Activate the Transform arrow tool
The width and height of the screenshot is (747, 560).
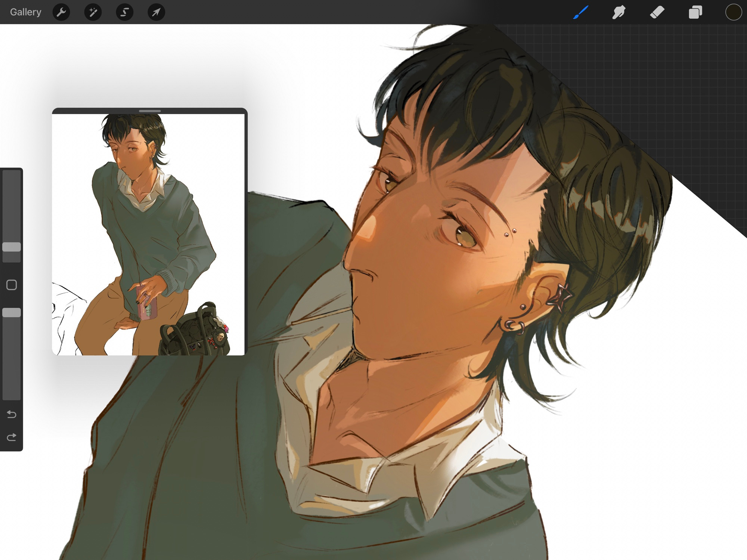(156, 12)
